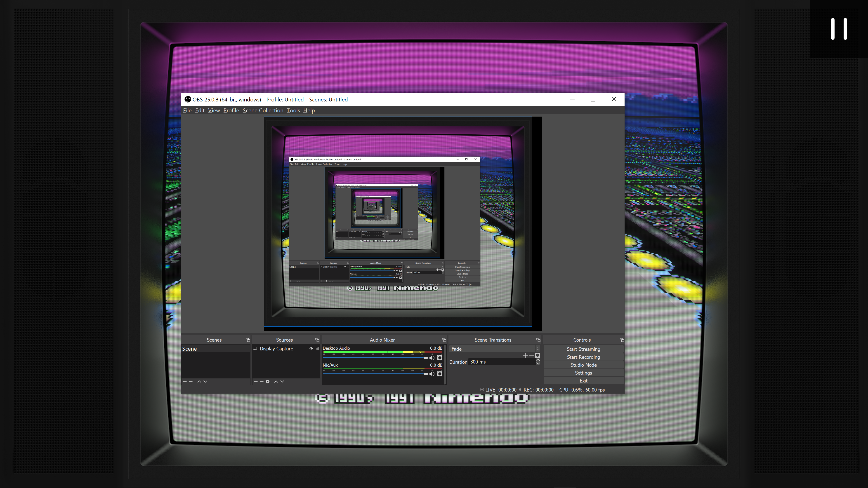Open the Help menu
This screenshot has width=868, height=488.
point(309,110)
